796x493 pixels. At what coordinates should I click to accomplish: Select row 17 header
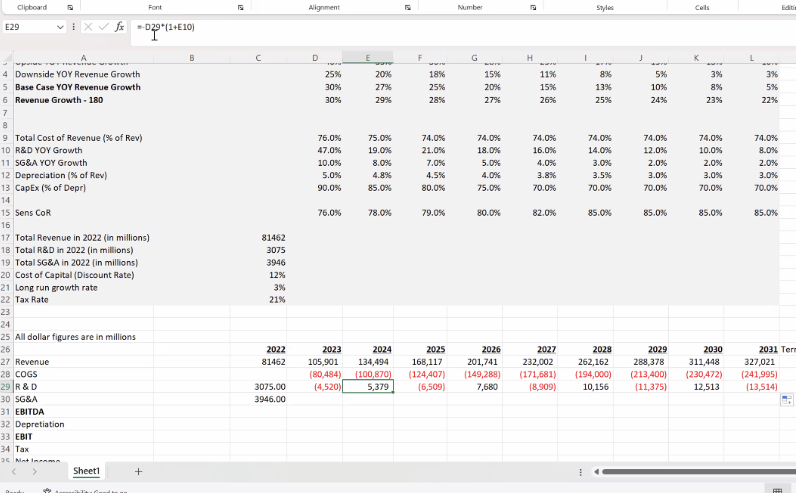(6, 238)
